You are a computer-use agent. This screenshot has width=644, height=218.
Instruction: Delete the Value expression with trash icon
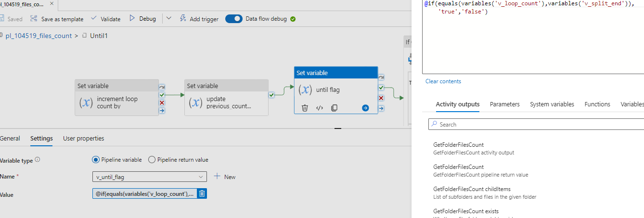[x=202, y=194]
